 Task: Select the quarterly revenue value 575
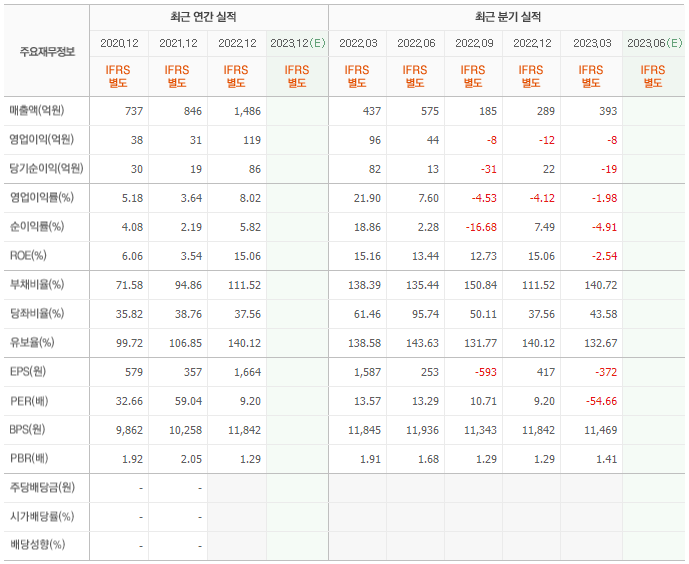[430, 111]
